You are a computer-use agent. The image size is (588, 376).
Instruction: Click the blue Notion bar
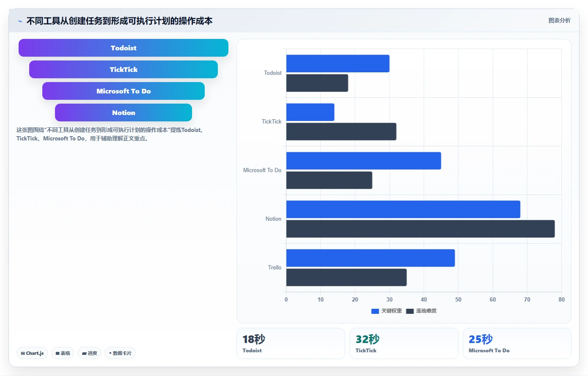click(x=403, y=209)
